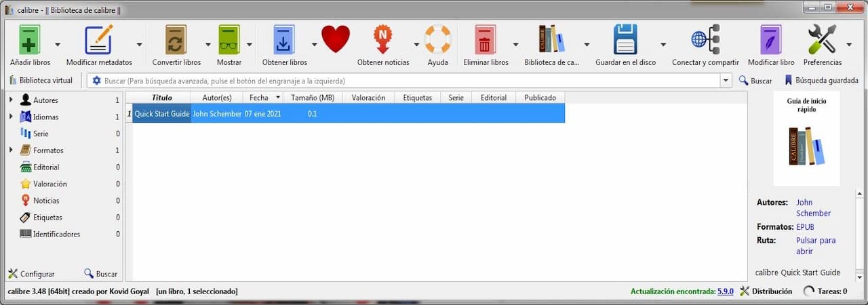Expand the Idiomas tree node

[11, 117]
